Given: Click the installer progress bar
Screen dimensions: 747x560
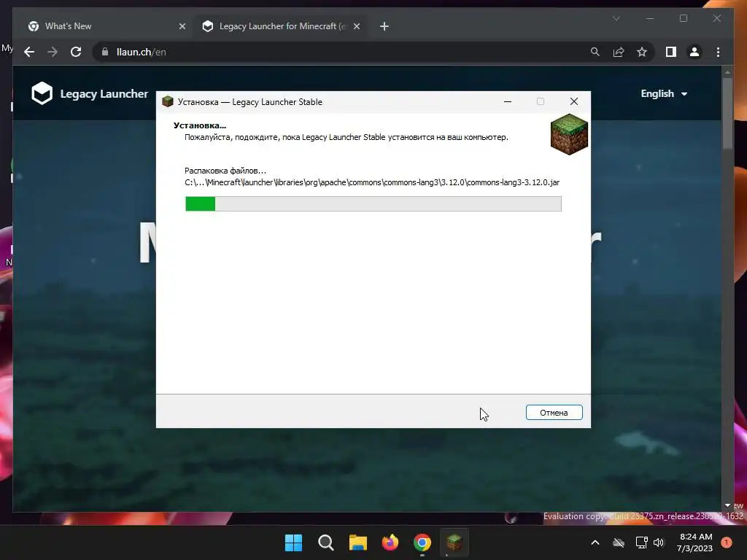Looking at the screenshot, I should click(373, 204).
